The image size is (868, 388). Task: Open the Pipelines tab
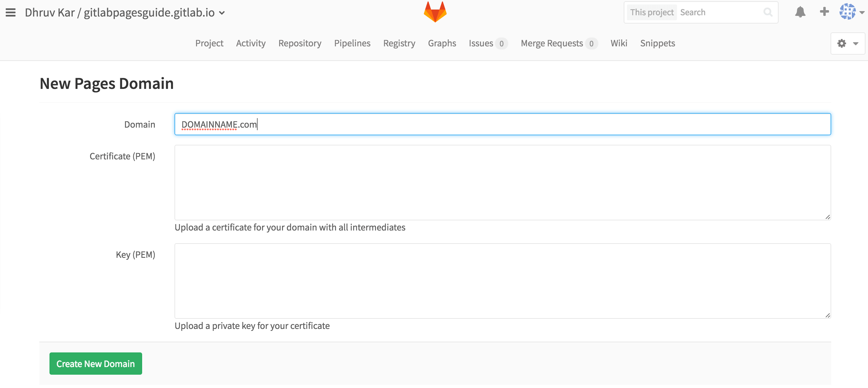coord(352,43)
